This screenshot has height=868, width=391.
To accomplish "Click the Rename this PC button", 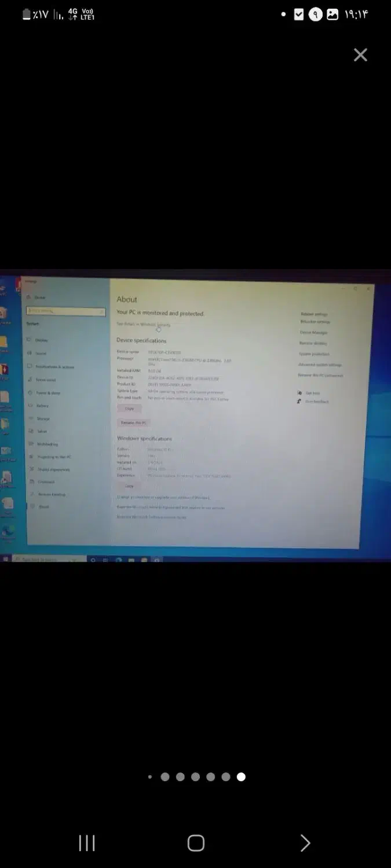I will (x=134, y=423).
